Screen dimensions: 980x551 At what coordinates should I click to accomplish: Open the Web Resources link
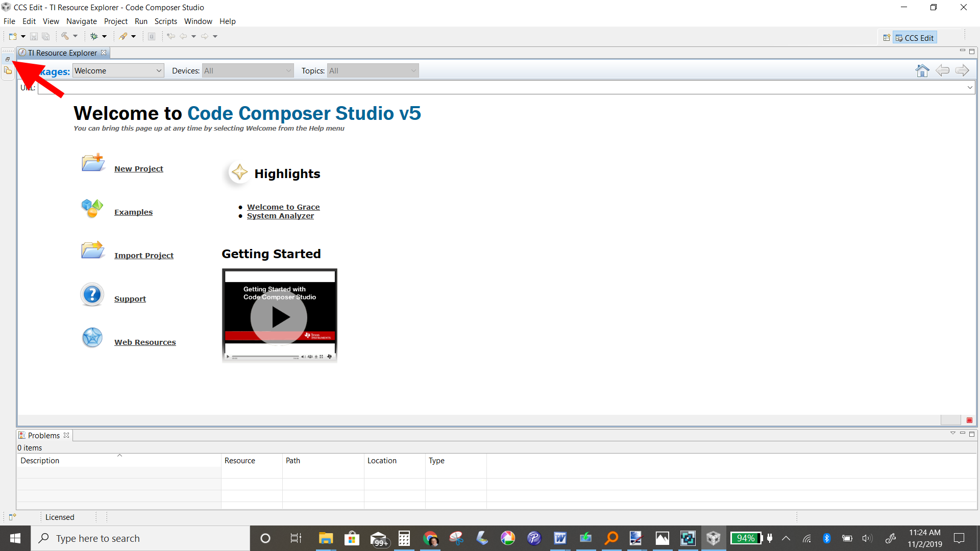[145, 342]
